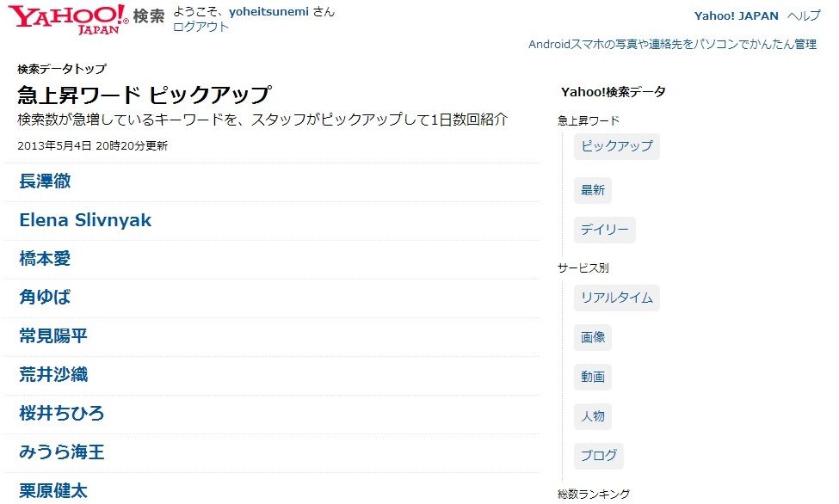Viewport: 839px width, 504px height.
Task: Switch to デイリー trending words
Action: pyautogui.click(x=604, y=230)
